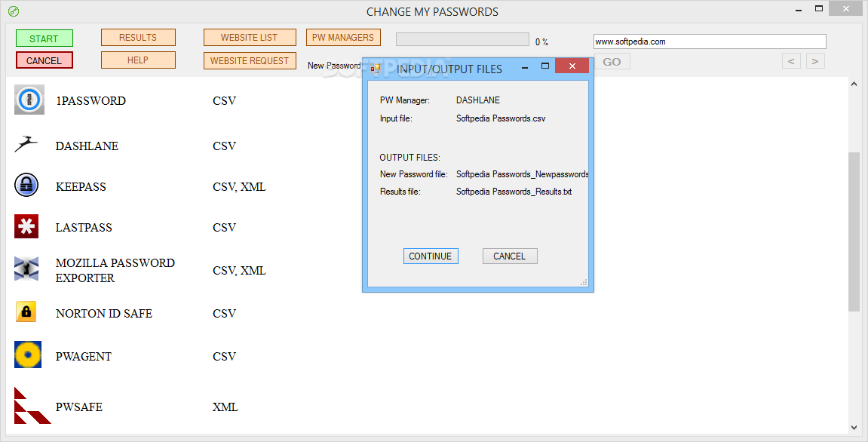Start the password change process
Image resolution: width=868 pixels, height=442 pixels.
tap(44, 38)
